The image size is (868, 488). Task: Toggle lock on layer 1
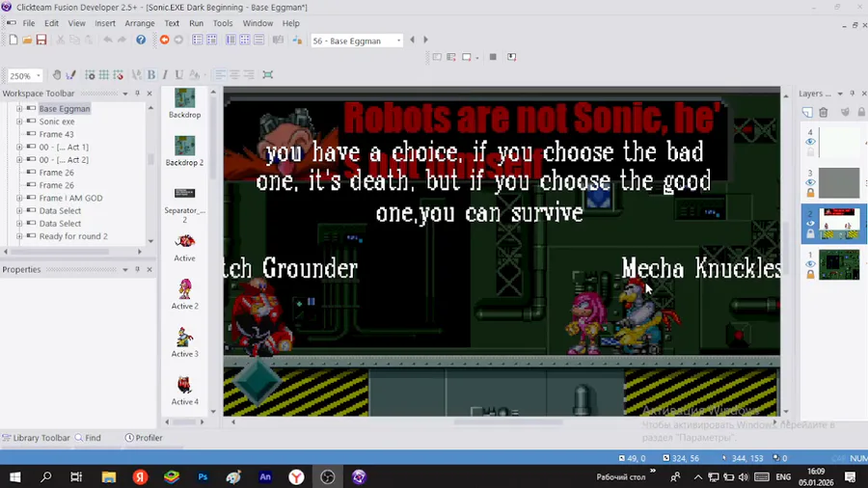pos(810,275)
